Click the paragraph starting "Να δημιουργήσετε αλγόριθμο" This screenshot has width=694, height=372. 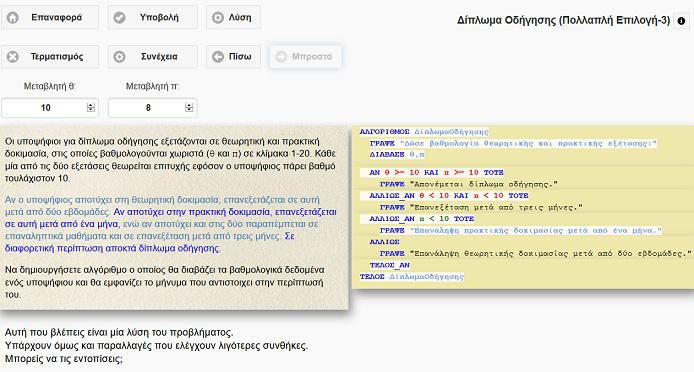(165, 282)
